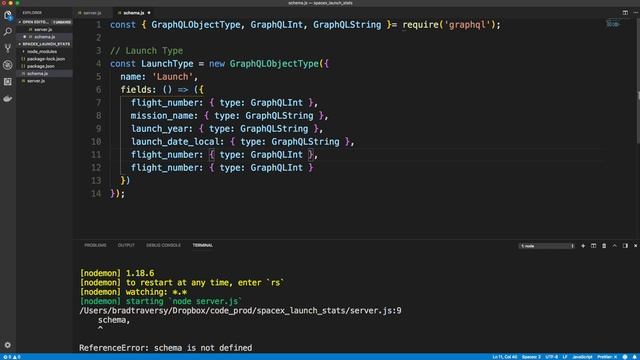
Task: Open the terminal selector dropdown '1: node'
Action: point(547,246)
